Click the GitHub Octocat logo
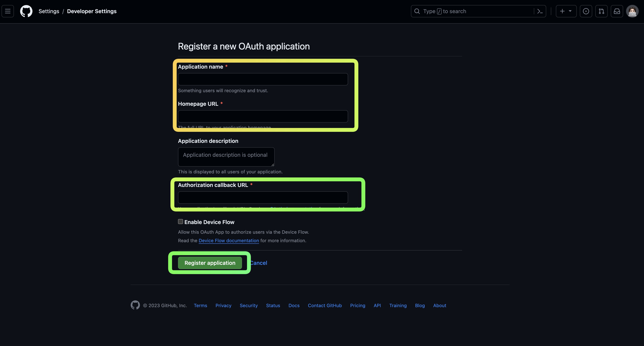The width and height of the screenshot is (644, 346). click(x=26, y=11)
